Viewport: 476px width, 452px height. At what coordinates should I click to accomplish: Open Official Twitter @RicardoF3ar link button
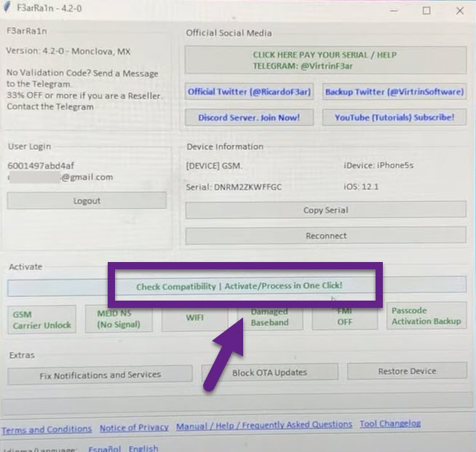point(249,92)
